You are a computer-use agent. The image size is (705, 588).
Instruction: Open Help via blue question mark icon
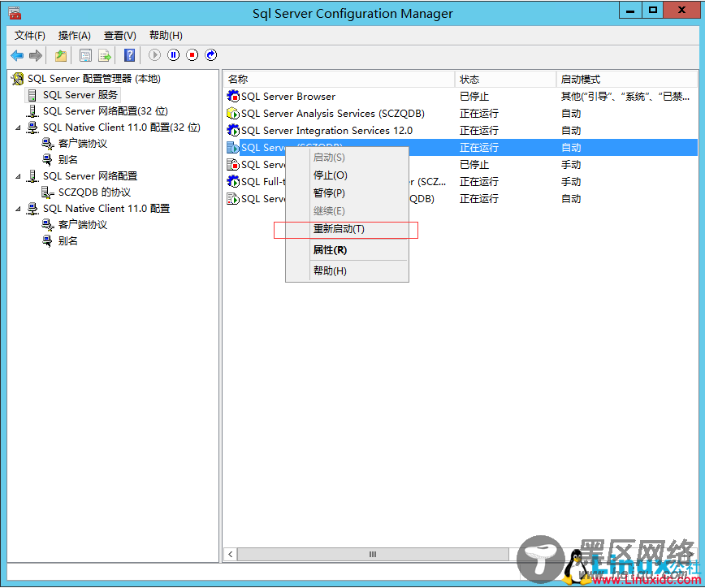129,55
